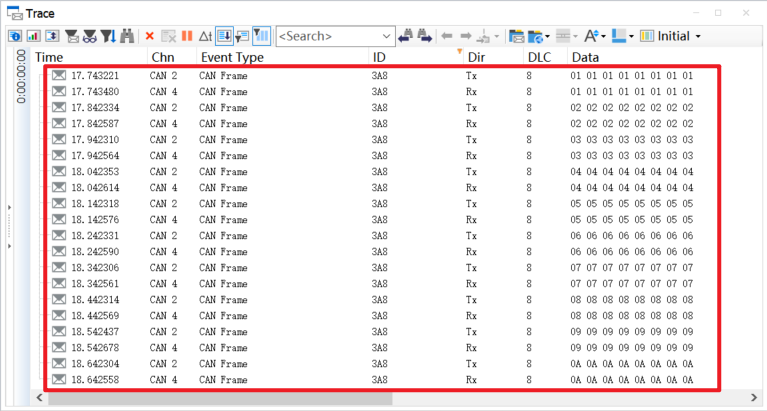The image size is (767, 411).
Task: Open the difference view icon with up-down arrows
Action: tap(52, 36)
